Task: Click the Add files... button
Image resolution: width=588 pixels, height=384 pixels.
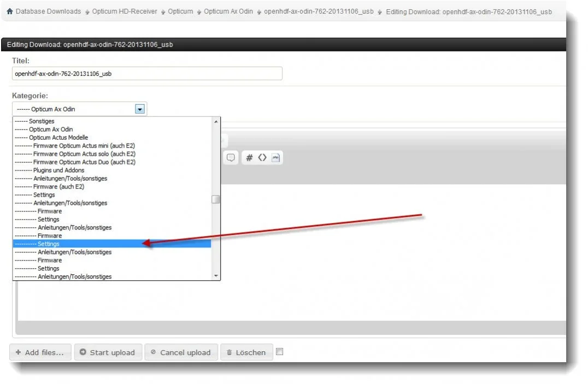Action: click(40, 352)
